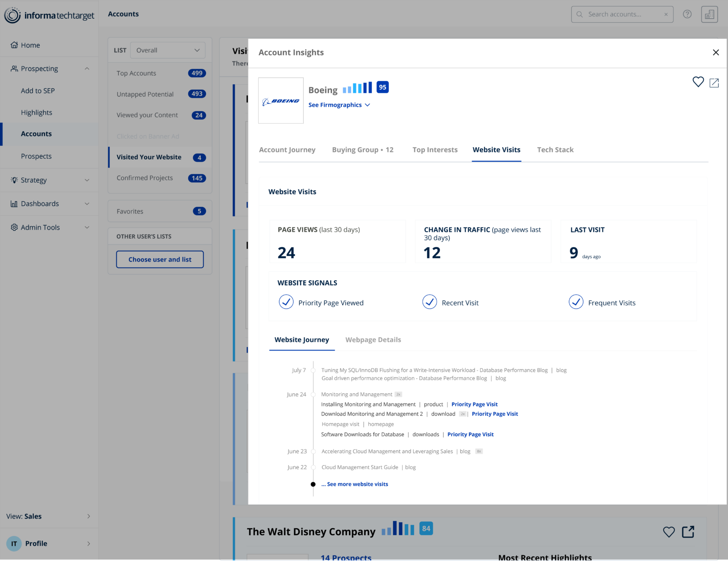Expand See Firmographics
728x561 pixels.
[x=339, y=105]
